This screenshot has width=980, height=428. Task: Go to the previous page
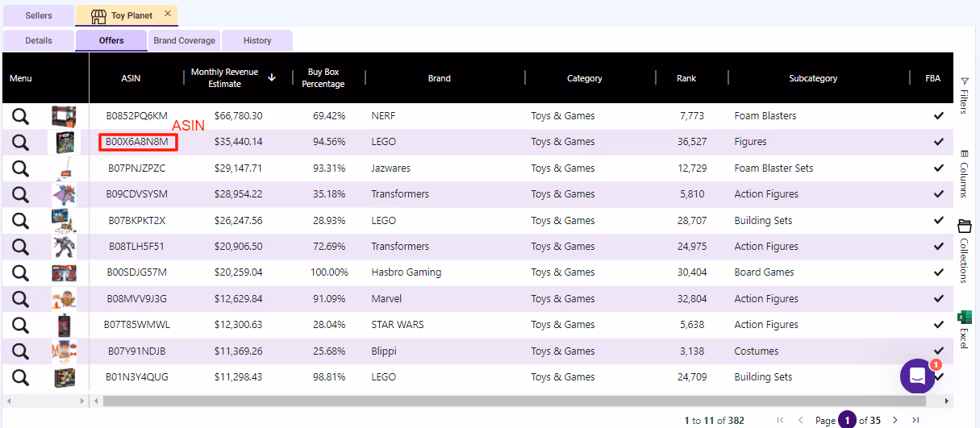(x=800, y=420)
